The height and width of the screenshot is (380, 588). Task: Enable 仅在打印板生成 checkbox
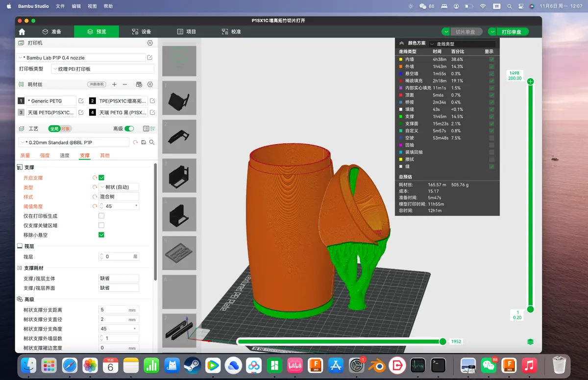[x=101, y=216]
